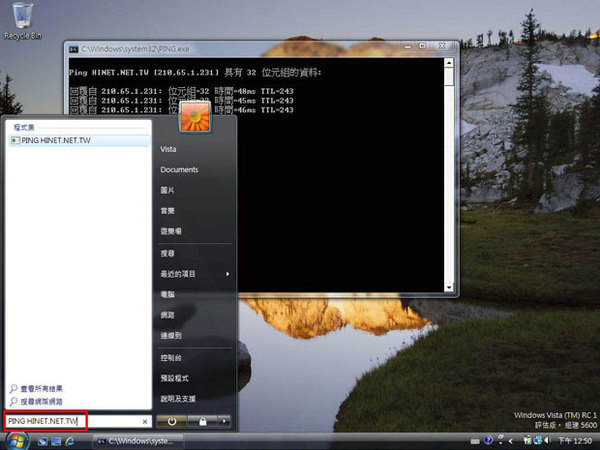Open 遊樂場 (Games) from Start menu
Screen dimensions: 600x450
click(171, 231)
